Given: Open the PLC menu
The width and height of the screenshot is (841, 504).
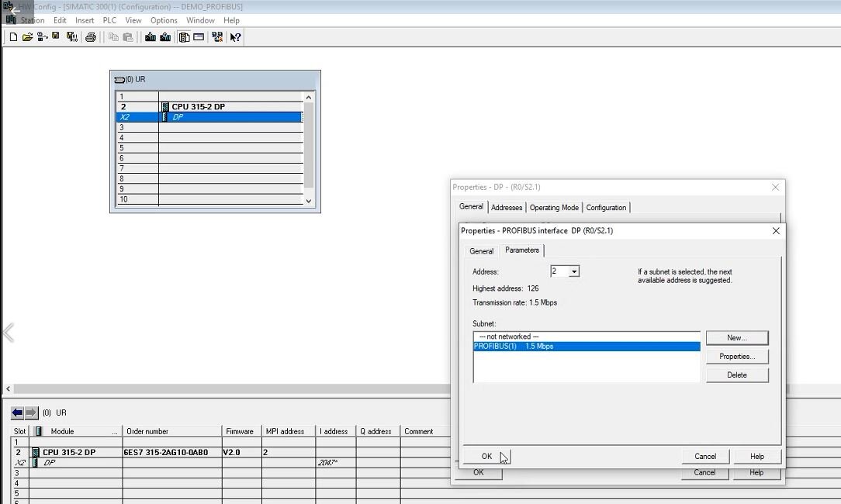Looking at the screenshot, I should 109,20.
